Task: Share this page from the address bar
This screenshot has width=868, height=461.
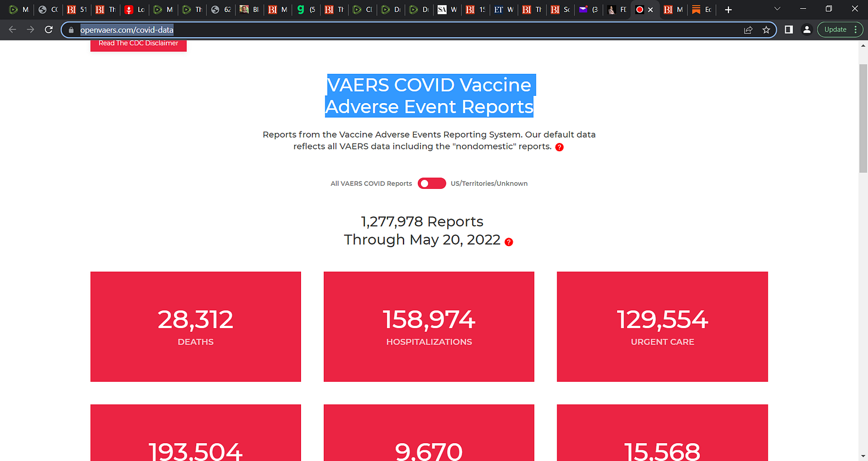Action: [x=748, y=30]
